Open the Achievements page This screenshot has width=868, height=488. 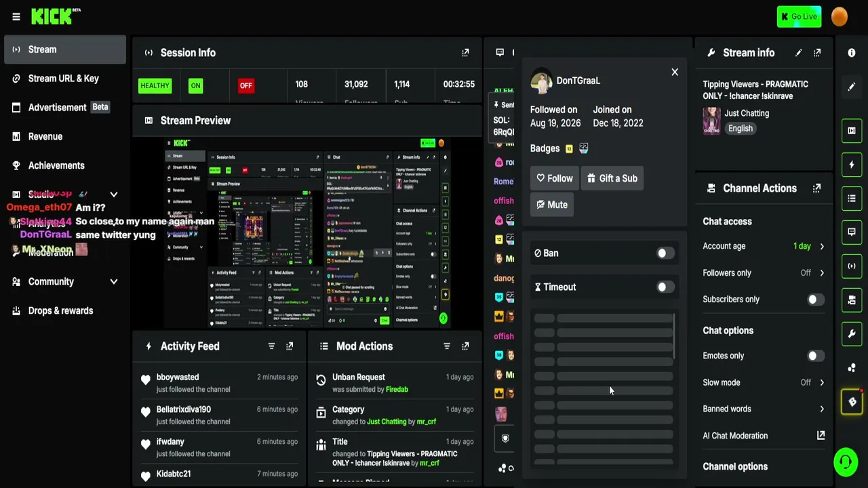coord(65,165)
